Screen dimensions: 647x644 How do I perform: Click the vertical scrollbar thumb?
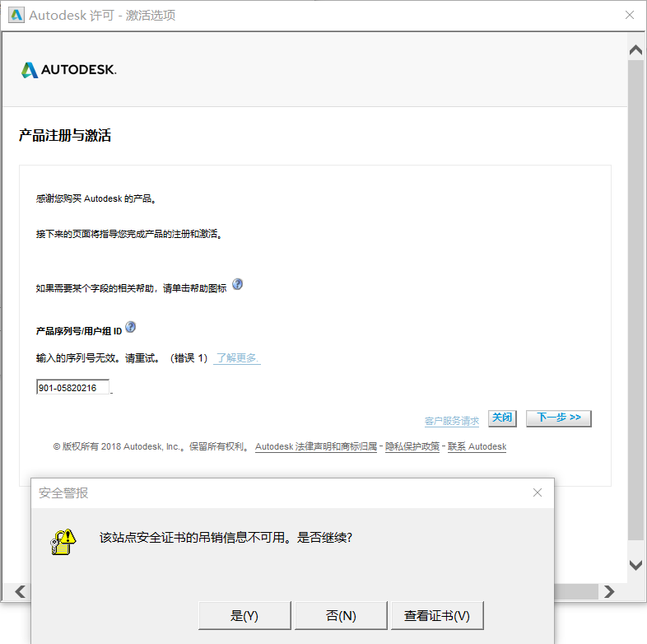[635, 299]
